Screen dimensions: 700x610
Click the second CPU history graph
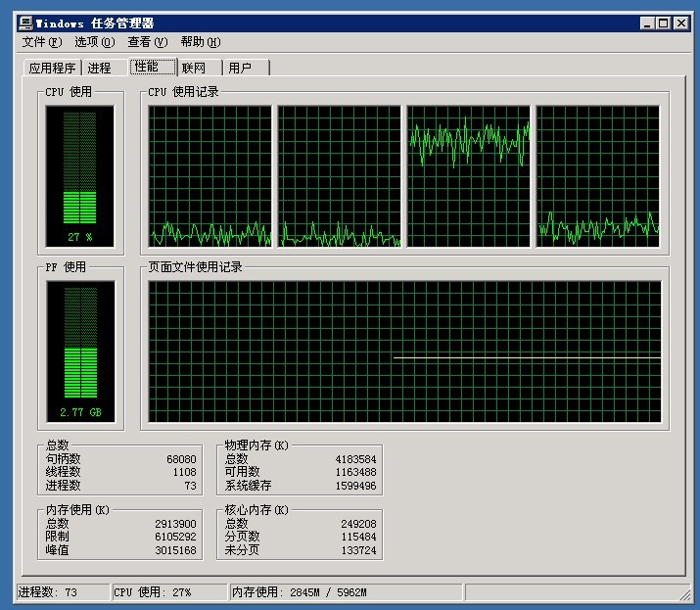pyautogui.click(x=340, y=176)
